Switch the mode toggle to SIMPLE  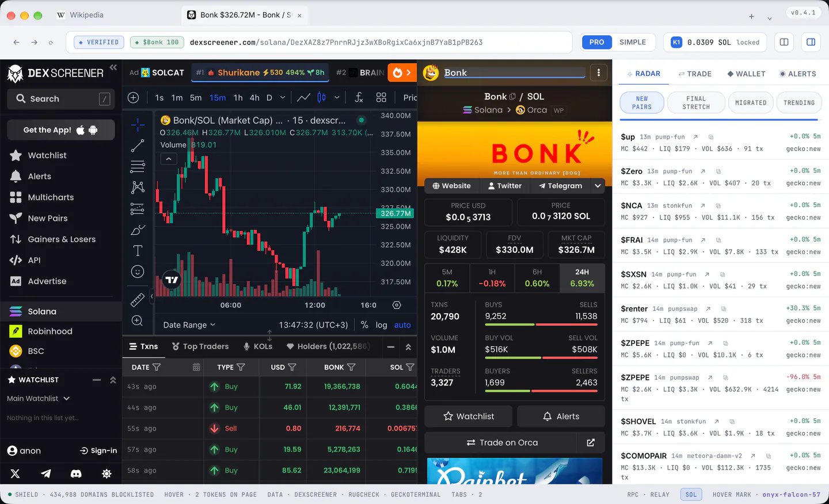pos(633,42)
